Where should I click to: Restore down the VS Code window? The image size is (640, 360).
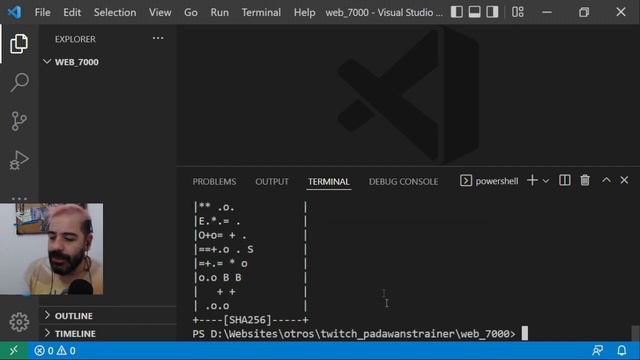point(584,12)
